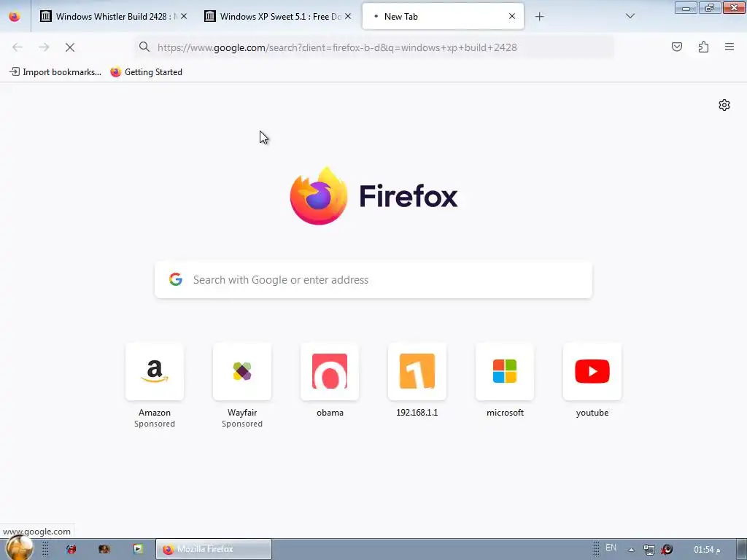
Task: Focus the address bar with the google.com URL
Action: click(374, 47)
